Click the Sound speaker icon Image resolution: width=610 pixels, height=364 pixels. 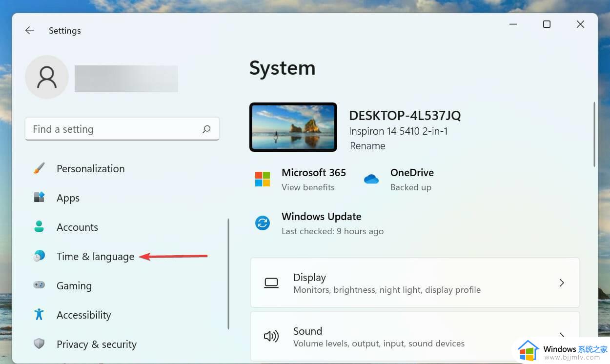271,336
